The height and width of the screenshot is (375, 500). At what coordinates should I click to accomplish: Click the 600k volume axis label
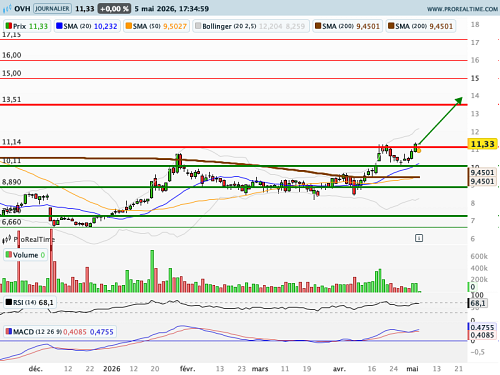(x=479, y=256)
